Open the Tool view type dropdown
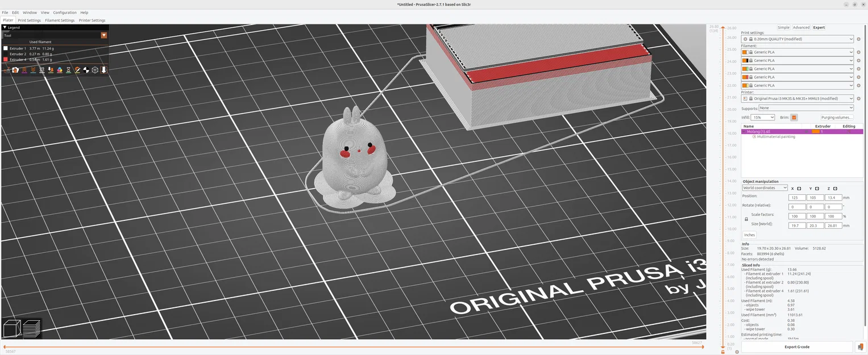Image resolution: width=868 pixels, height=355 pixels. coord(103,35)
